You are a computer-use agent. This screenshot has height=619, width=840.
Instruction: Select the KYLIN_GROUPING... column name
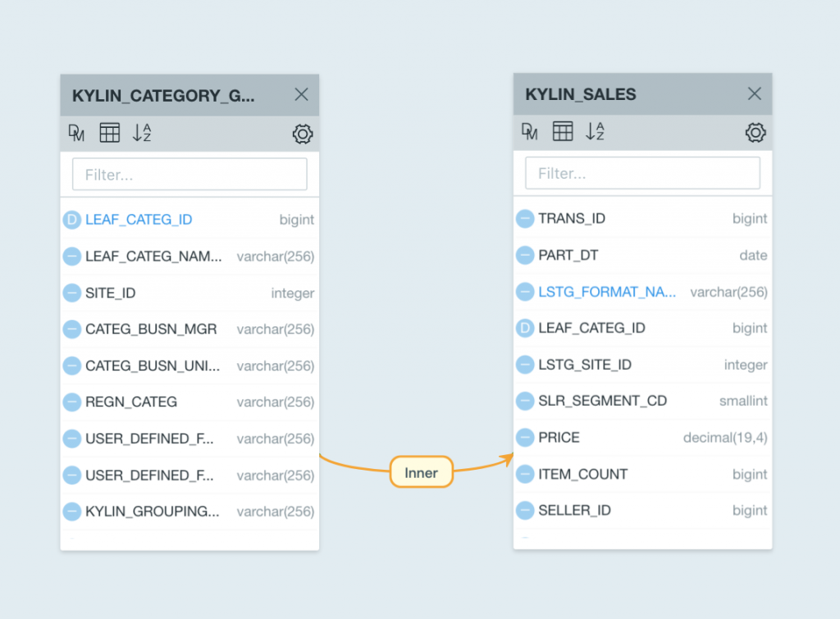[152, 512]
